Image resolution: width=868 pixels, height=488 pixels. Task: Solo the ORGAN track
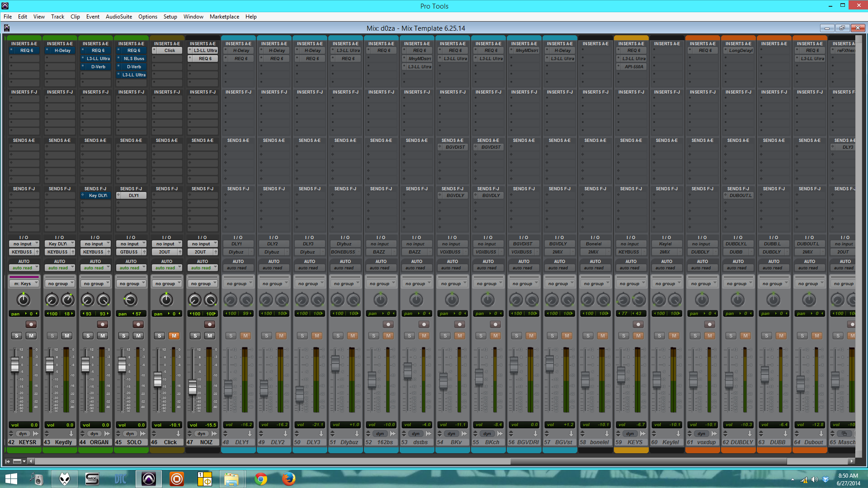point(88,336)
